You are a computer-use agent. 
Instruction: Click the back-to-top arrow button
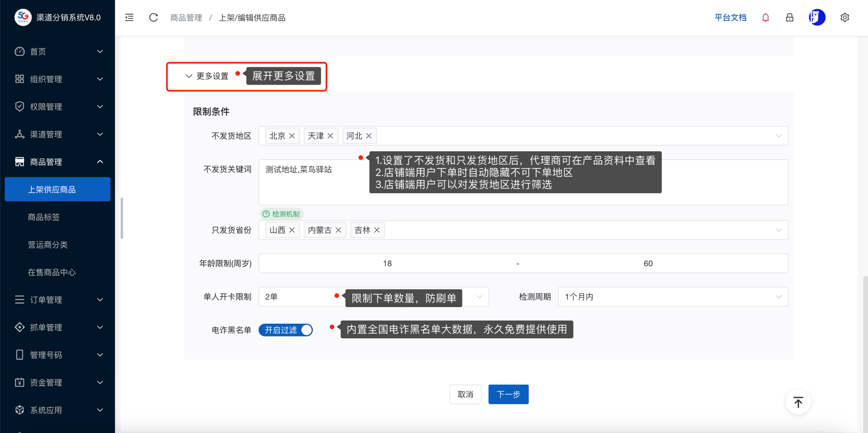coord(798,402)
